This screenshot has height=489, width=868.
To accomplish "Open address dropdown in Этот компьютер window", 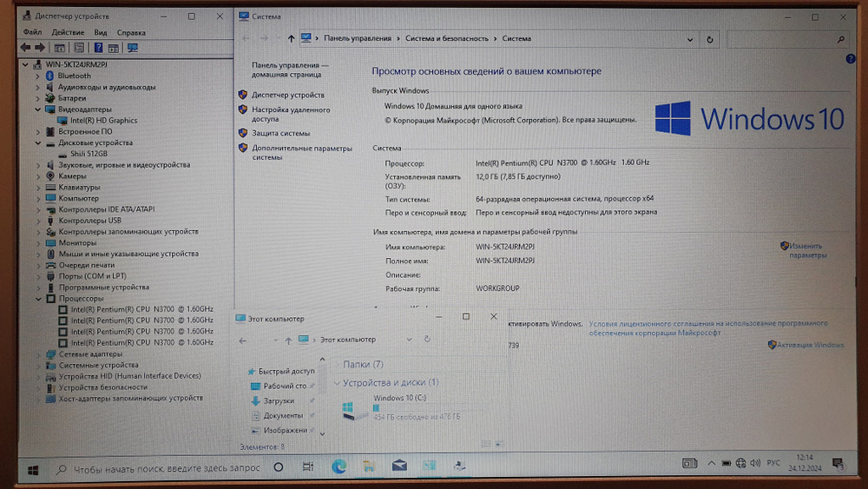I will pos(409,340).
